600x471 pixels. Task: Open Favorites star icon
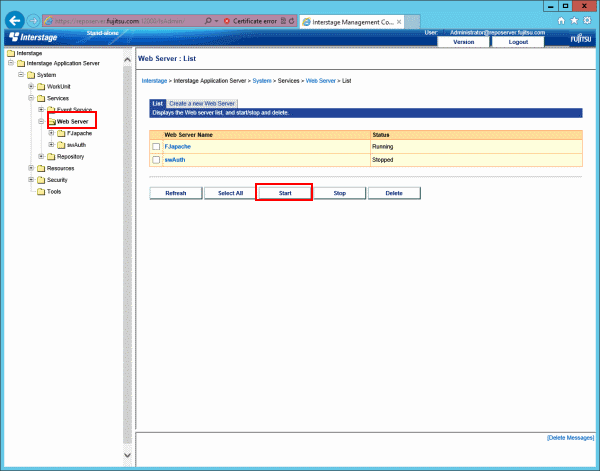click(x=574, y=21)
